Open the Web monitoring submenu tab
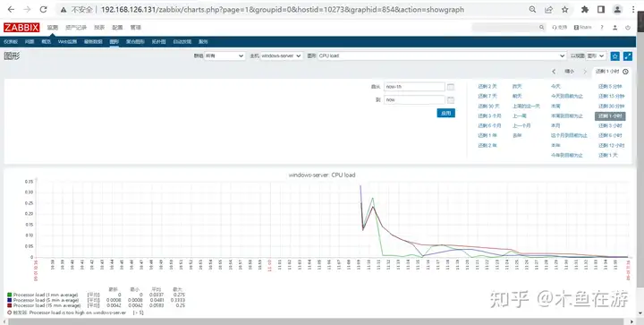This screenshot has height=325, width=644. [x=67, y=41]
